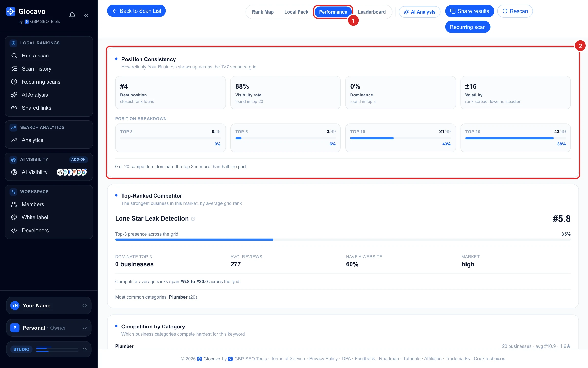
Task: Click the TOP 20 progress bar
Action: [516, 138]
